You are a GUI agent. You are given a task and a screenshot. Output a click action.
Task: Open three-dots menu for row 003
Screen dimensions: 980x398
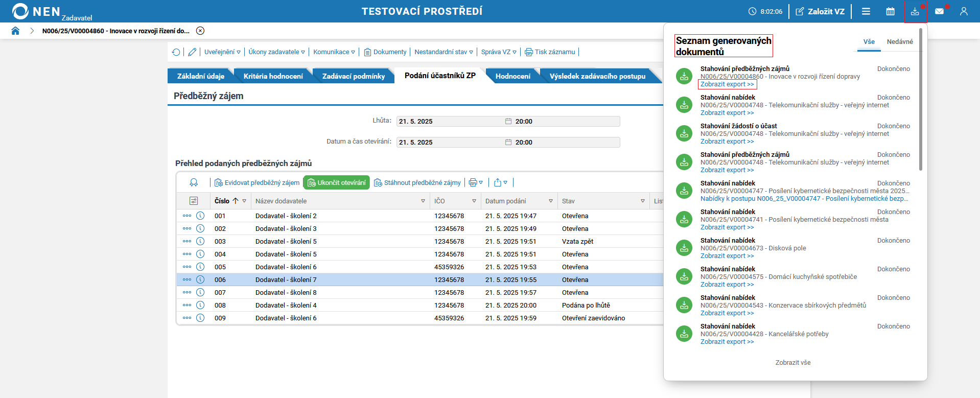187,241
